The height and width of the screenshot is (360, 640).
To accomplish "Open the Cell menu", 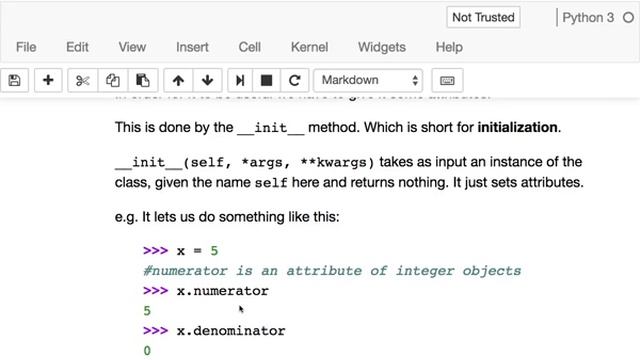I will click(250, 47).
